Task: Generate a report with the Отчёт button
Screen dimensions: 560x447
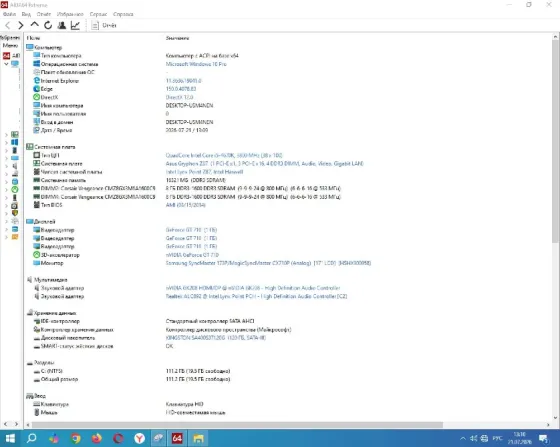Action: (x=104, y=25)
